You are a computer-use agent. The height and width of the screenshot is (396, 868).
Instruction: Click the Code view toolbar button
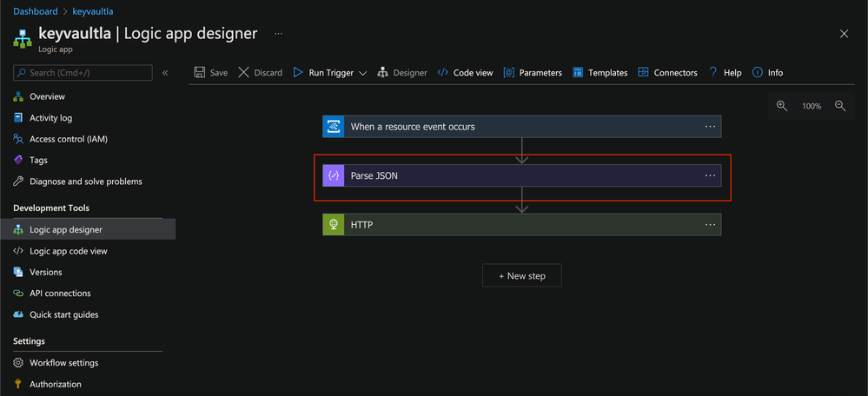(465, 72)
